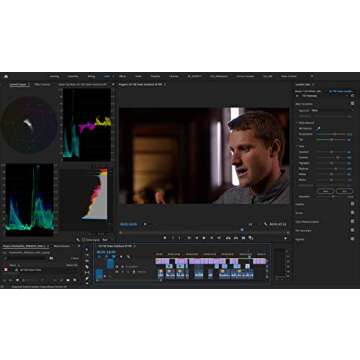Toggle the Curves section checkbox

(x=352, y=213)
